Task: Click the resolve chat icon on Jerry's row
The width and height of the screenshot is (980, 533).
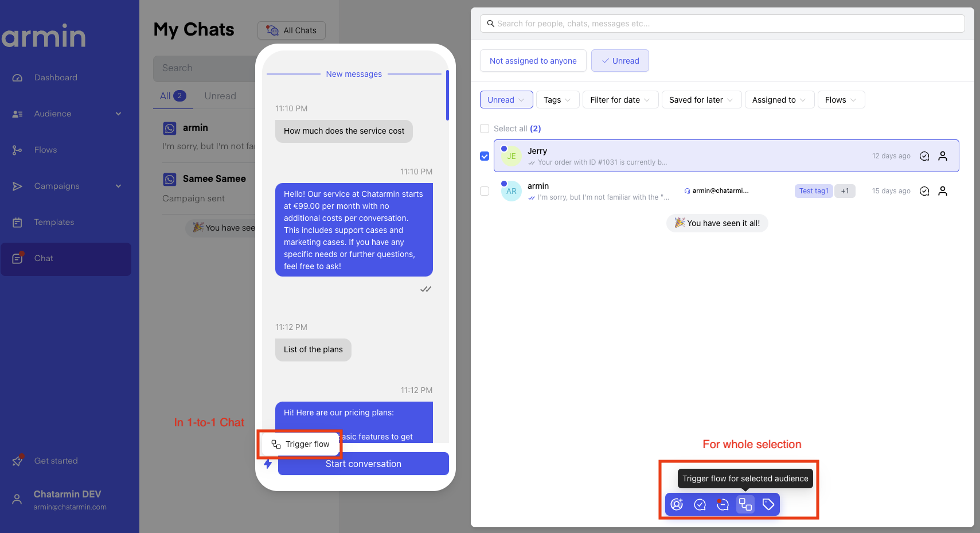Action: [x=924, y=156]
